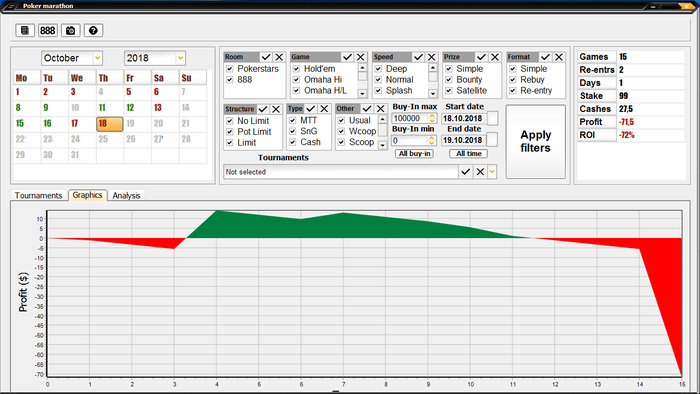Check all in Other filter
Viewport: 700px width, 394px height.
[x=367, y=108]
